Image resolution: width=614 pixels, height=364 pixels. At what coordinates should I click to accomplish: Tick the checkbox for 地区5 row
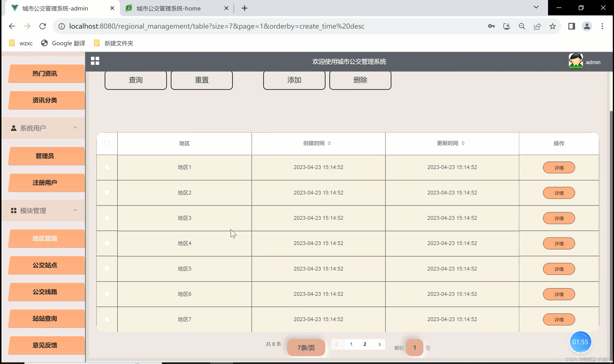tap(107, 269)
